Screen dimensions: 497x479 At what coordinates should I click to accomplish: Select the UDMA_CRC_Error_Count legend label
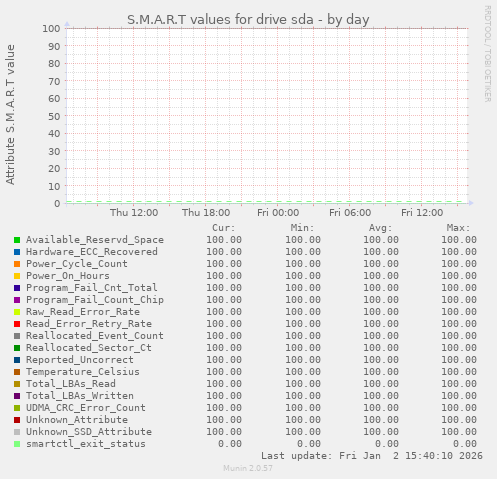[86, 408]
